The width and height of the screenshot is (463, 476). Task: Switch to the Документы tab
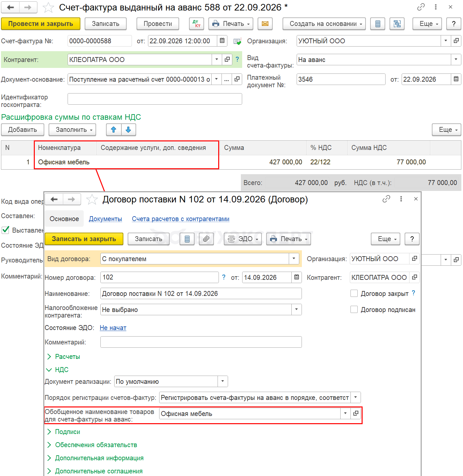[105, 219]
